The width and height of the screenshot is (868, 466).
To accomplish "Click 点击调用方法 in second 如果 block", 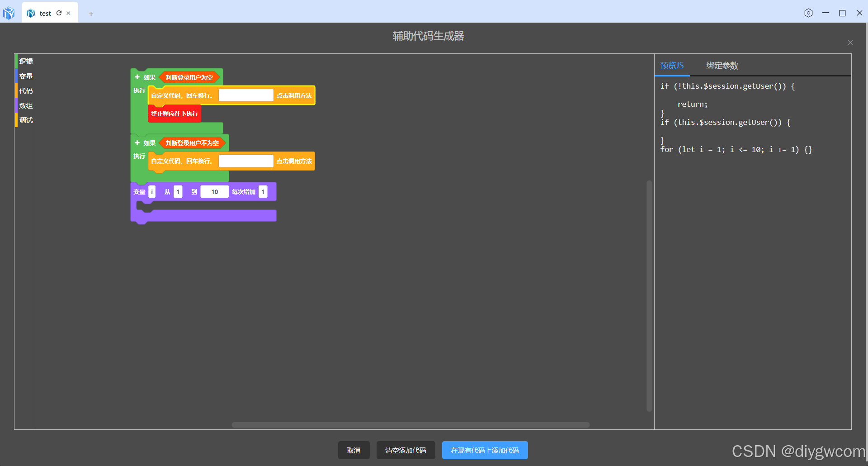I will [294, 161].
